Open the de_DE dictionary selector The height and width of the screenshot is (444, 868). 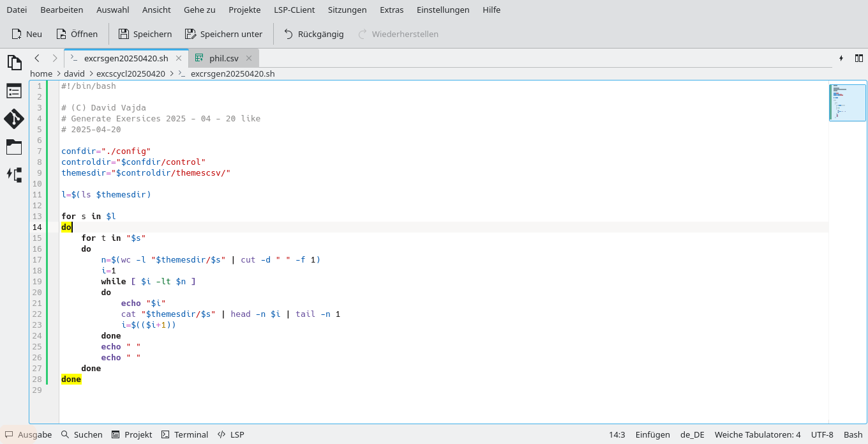click(692, 434)
